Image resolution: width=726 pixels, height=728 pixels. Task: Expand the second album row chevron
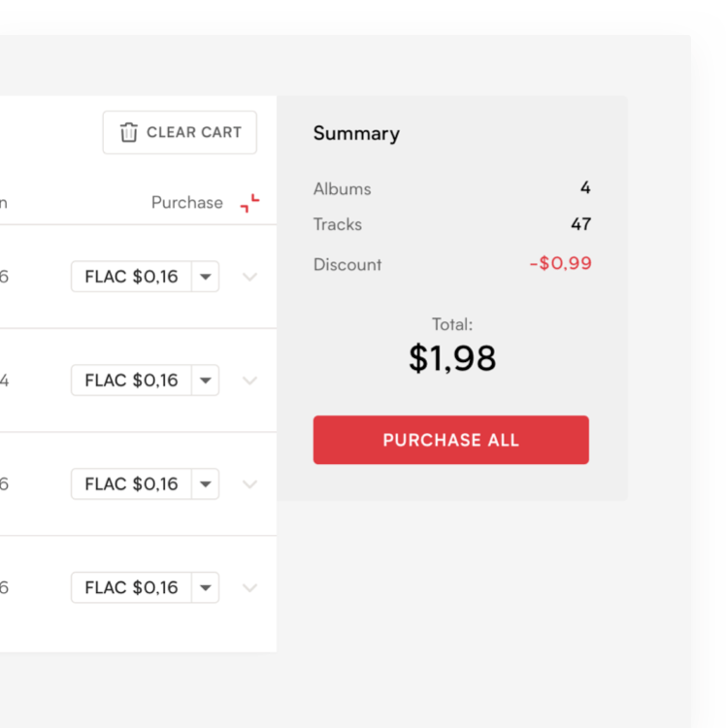(x=249, y=381)
